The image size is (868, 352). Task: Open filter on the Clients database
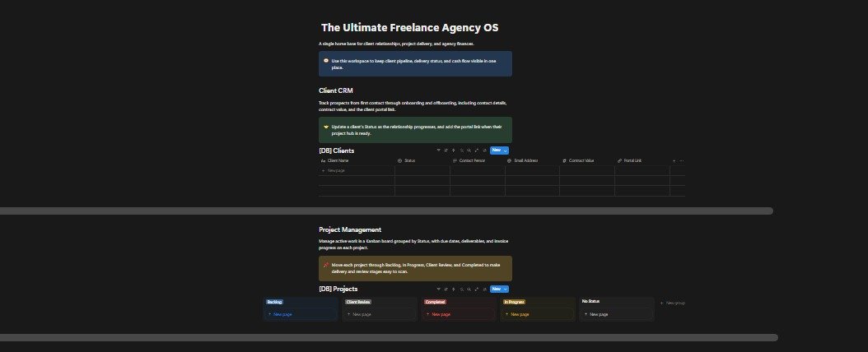click(x=438, y=151)
